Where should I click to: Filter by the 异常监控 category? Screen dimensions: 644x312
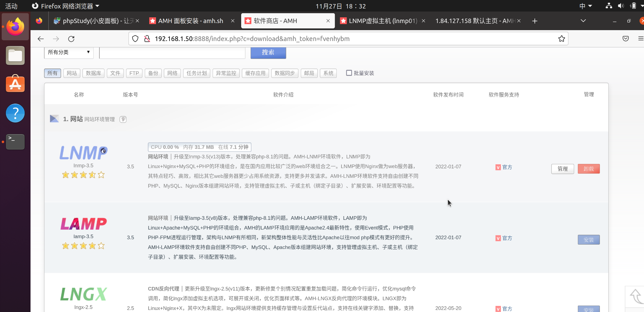coord(226,73)
